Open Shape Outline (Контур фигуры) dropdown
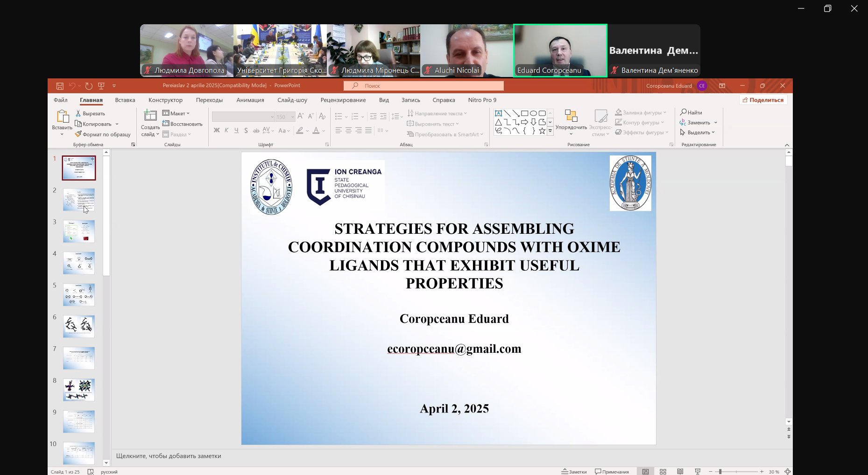Screen dimensions: 868x475 coord(640,122)
